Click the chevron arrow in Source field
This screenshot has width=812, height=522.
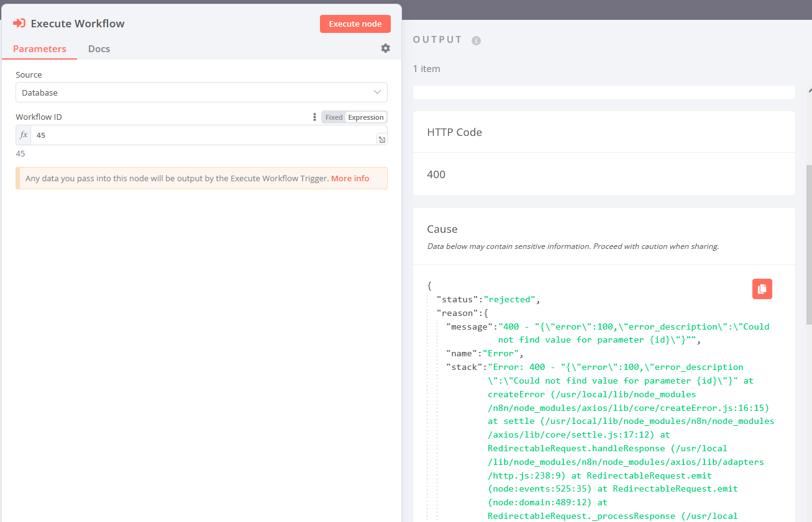pyautogui.click(x=377, y=92)
